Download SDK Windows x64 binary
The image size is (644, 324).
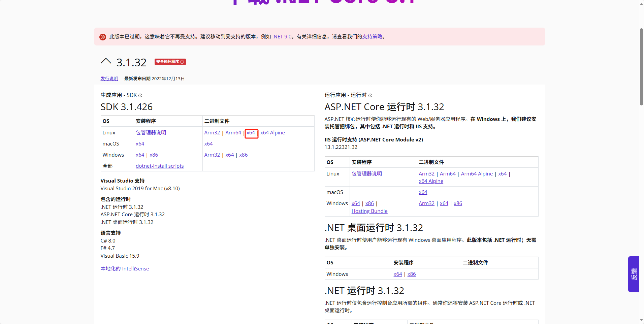pyautogui.click(x=230, y=155)
